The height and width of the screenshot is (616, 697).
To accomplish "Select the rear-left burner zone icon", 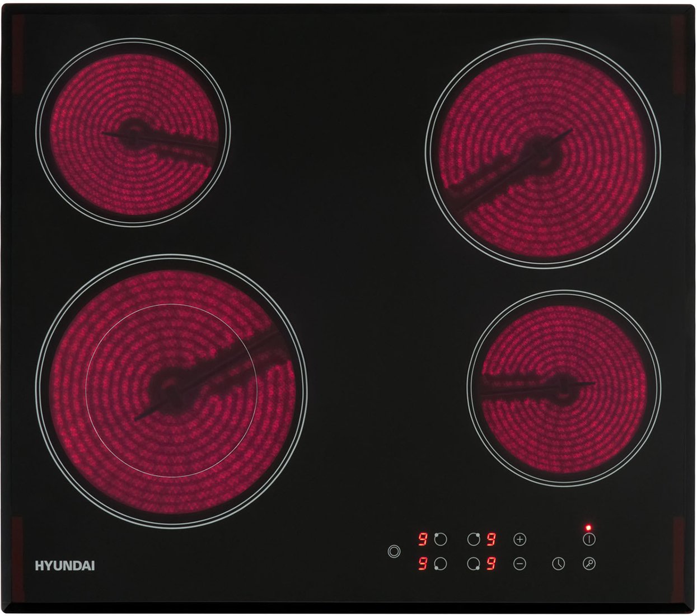I will coord(441,540).
